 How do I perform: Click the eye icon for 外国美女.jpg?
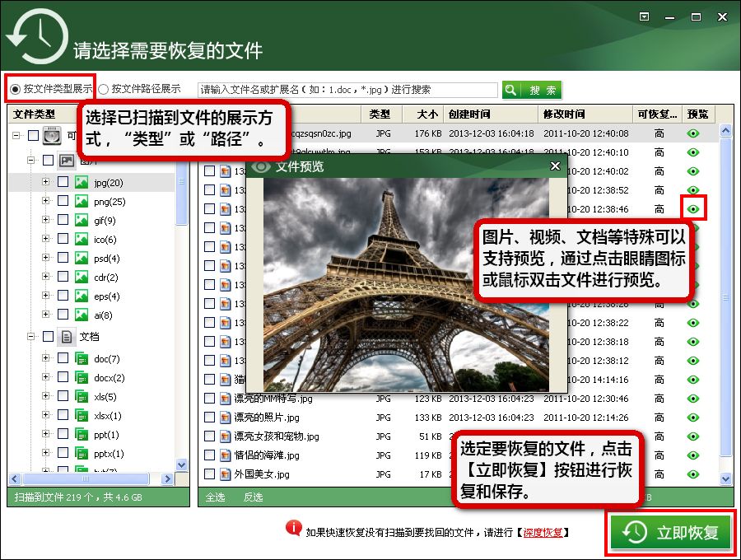pos(692,474)
